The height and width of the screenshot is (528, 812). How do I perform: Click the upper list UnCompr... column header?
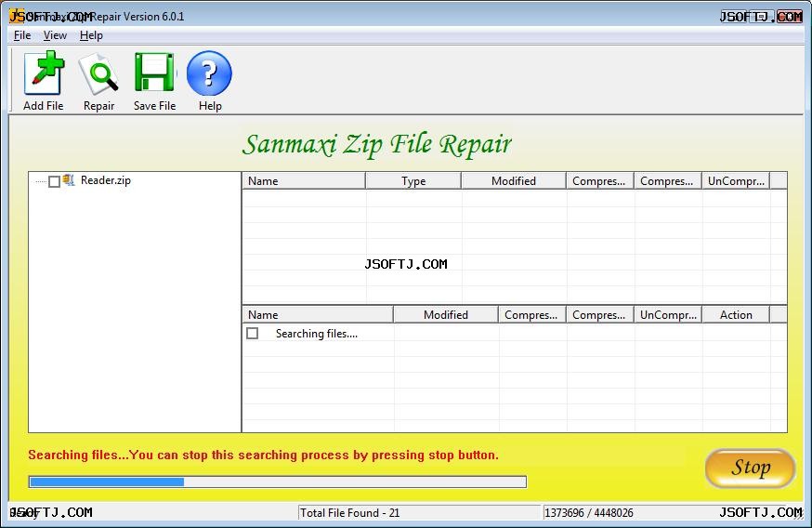(736, 181)
